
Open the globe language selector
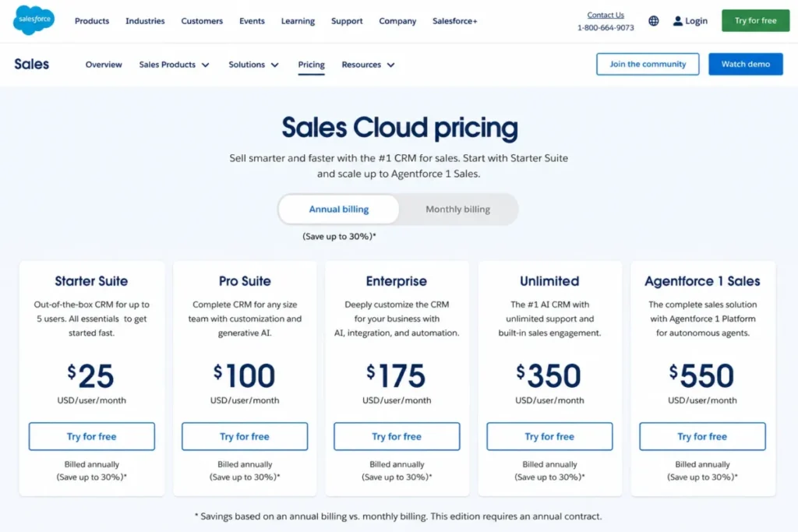[654, 21]
